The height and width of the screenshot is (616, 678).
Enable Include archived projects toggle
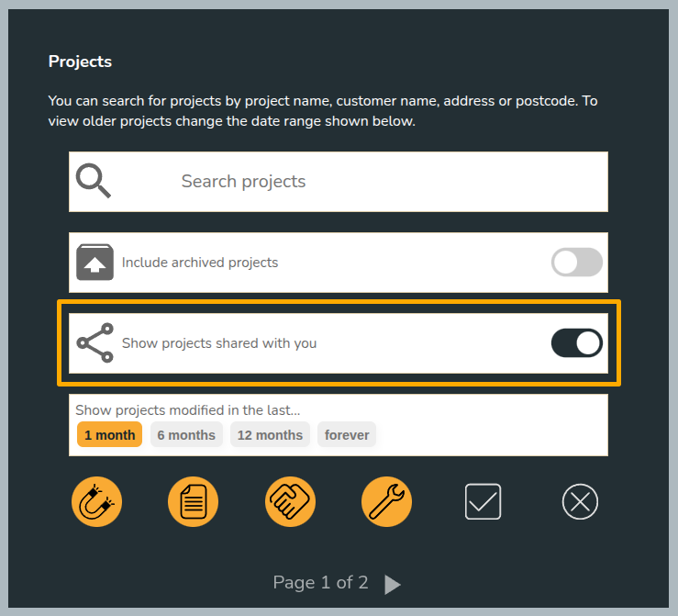[x=577, y=263]
